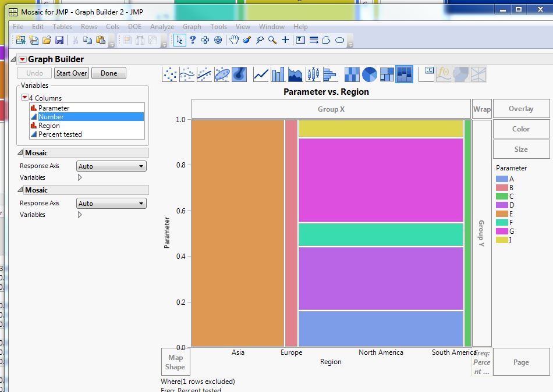Select the Box Plot element icon
The width and height of the screenshot is (553, 392).
(x=313, y=74)
